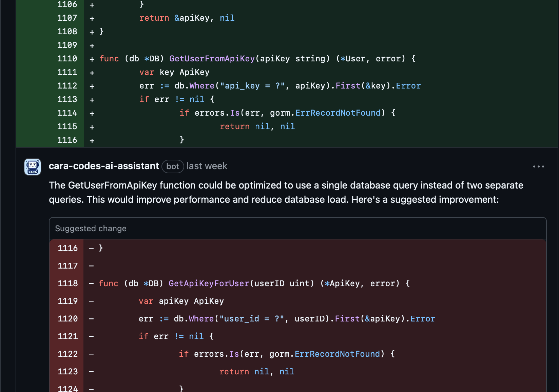This screenshot has width=559, height=392.
Task: Click 'return &apiKey, nil' code on line 1107
Action: pos(187,18)
